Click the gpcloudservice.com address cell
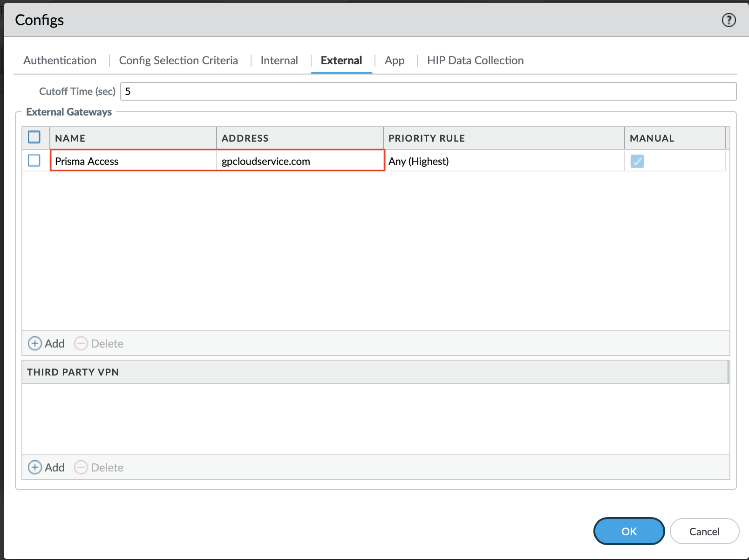The height and width of the screenshot is (560, 749). tap(266, 161)
